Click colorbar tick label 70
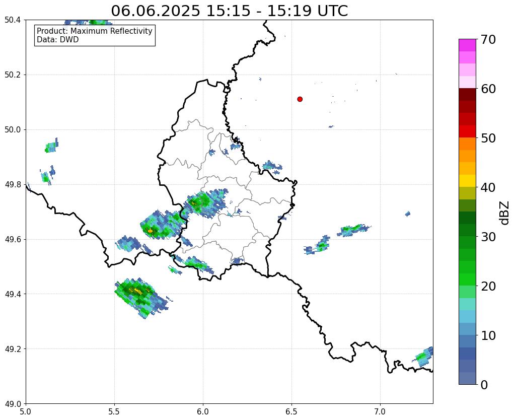The image size is (515, 420). point(488,39)
